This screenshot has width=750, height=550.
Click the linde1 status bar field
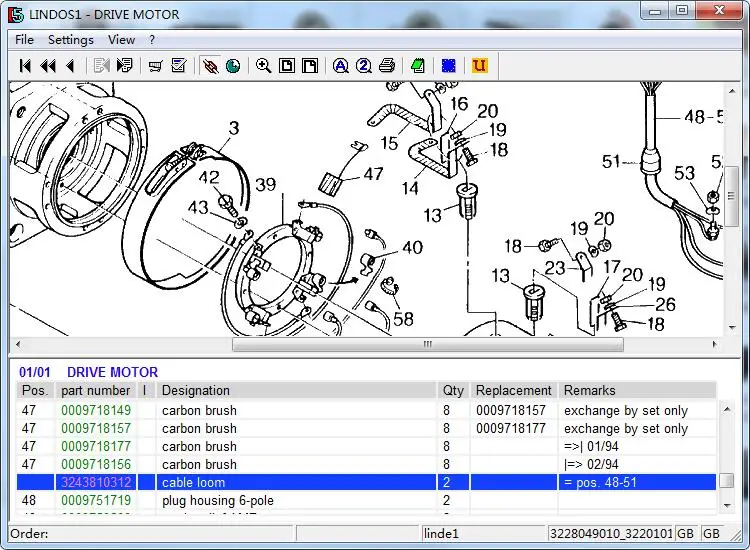pos(484,533)
